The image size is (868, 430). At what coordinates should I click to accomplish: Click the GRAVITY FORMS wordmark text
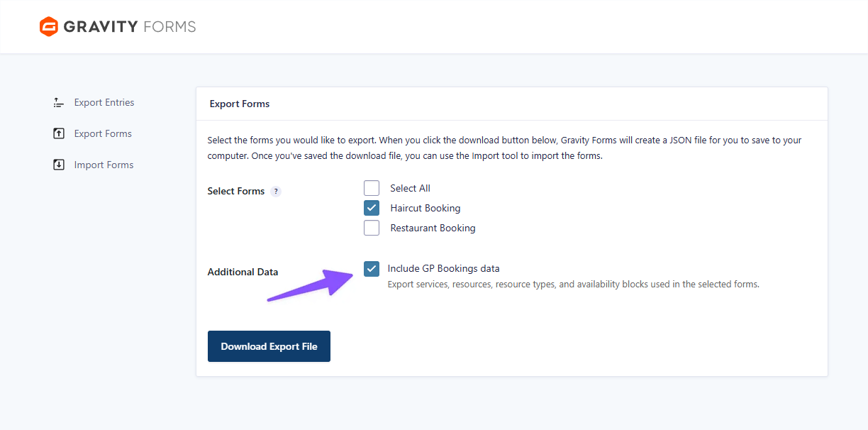(x=130, y=27)
